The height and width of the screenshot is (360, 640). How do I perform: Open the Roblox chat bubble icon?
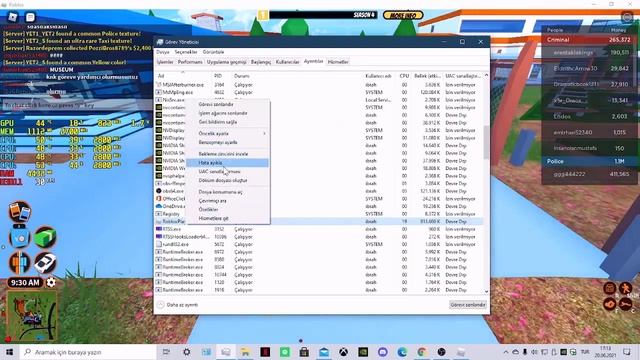[x=30, y=17]
